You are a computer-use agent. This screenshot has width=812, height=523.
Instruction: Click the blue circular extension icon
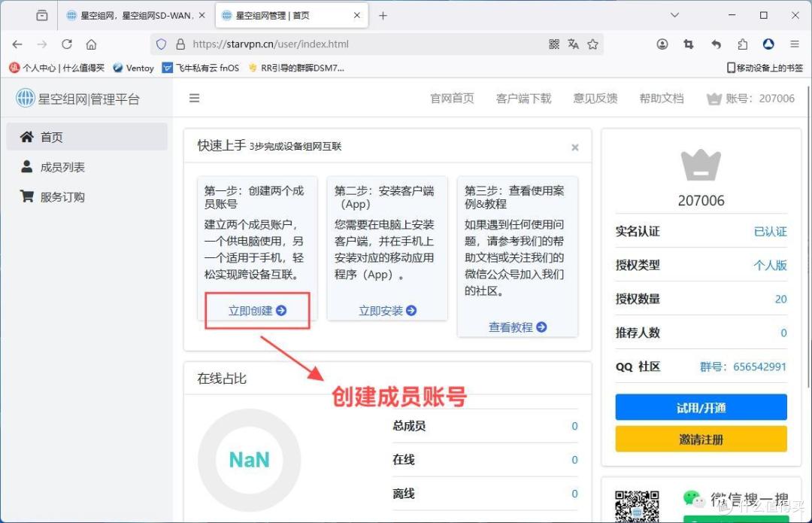[768, 44]
